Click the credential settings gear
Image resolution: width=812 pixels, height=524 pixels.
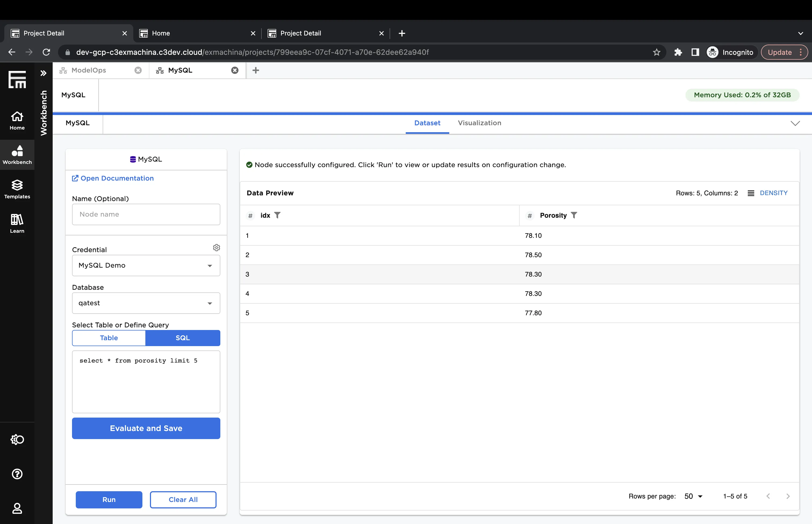217,247
